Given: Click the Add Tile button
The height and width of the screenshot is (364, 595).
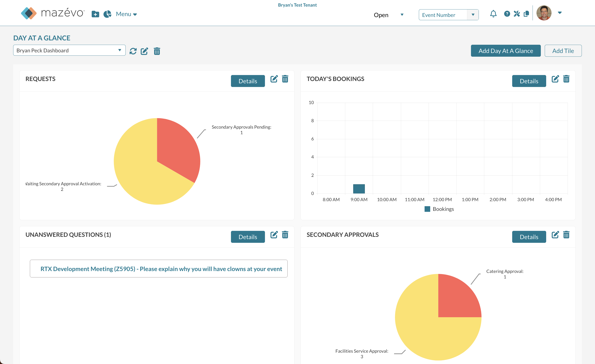Looking at the screenshot, I should pos(563,51).
